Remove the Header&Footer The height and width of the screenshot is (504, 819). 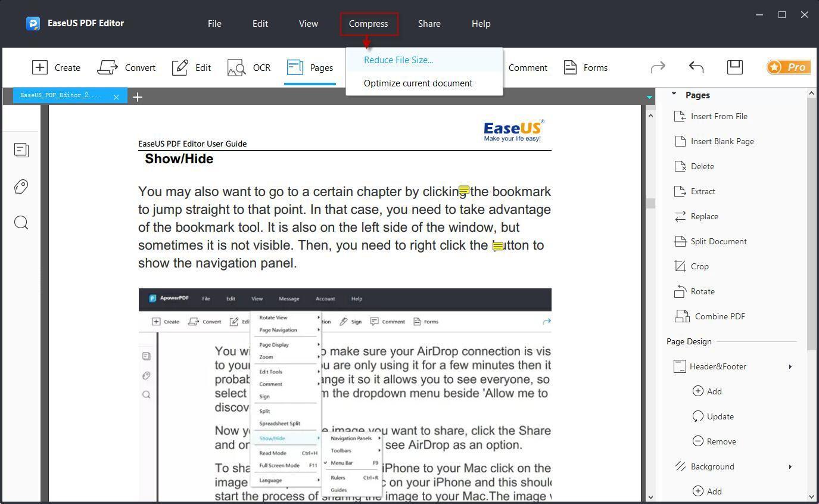pyautogui.click(x=715, y=441)
